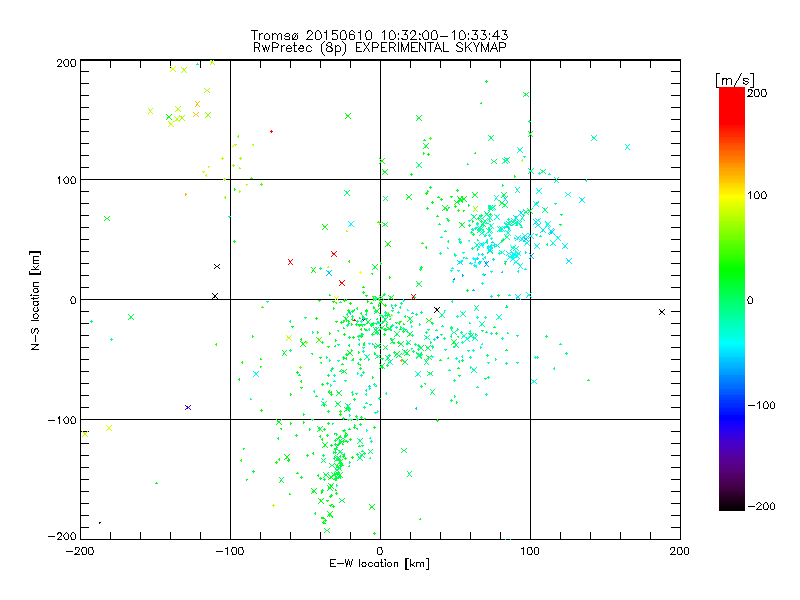Click the E-W axis '100' tick label
The image size is (800, 600).
point(530,551)
